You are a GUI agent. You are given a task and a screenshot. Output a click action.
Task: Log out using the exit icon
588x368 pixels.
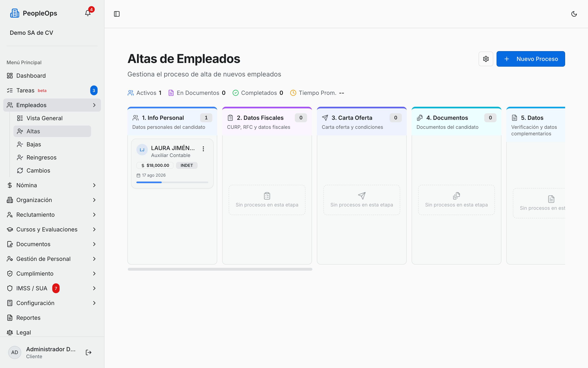(88, 352)
